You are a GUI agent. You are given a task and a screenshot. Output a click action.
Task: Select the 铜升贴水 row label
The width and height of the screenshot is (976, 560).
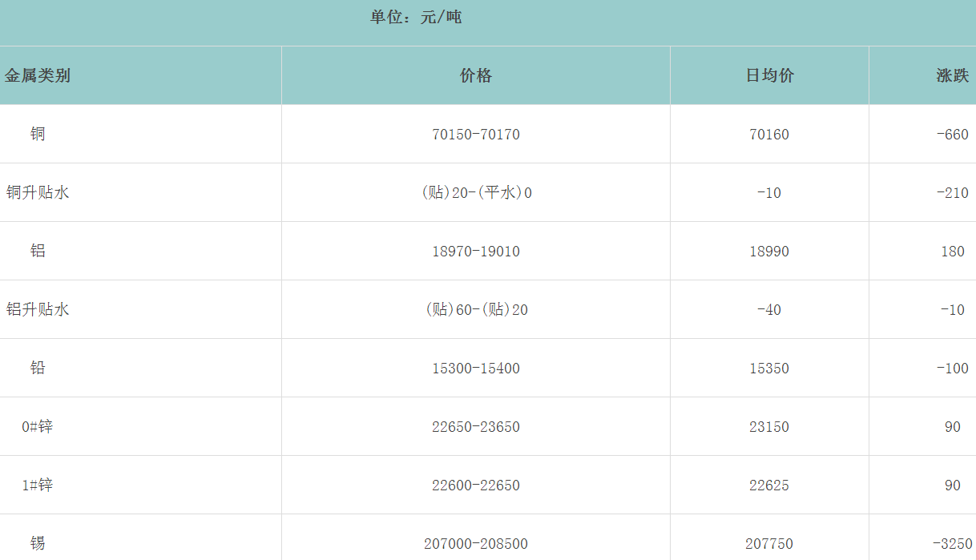[38, 192]
